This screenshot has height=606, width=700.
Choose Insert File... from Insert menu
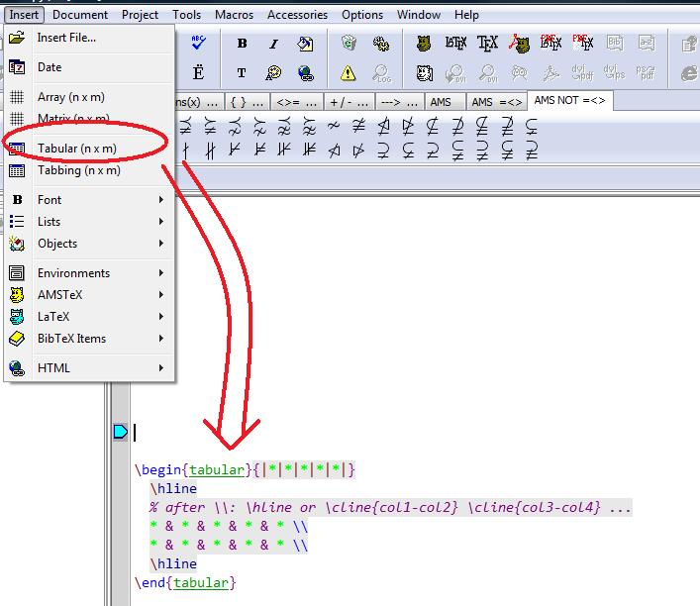point(66,38)
